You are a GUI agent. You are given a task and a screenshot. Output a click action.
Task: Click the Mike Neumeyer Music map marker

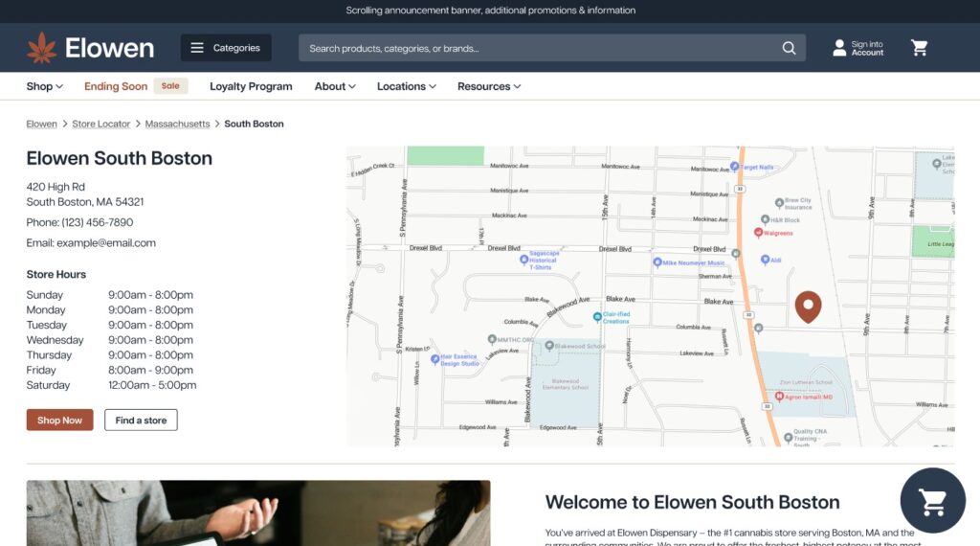coord(657,262)
